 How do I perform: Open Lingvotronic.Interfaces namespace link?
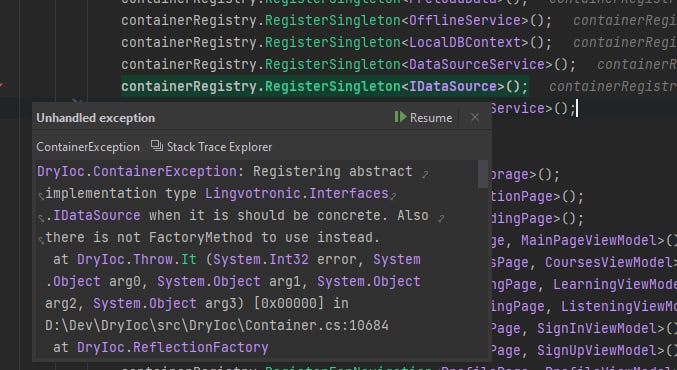(x=297, y=193)
